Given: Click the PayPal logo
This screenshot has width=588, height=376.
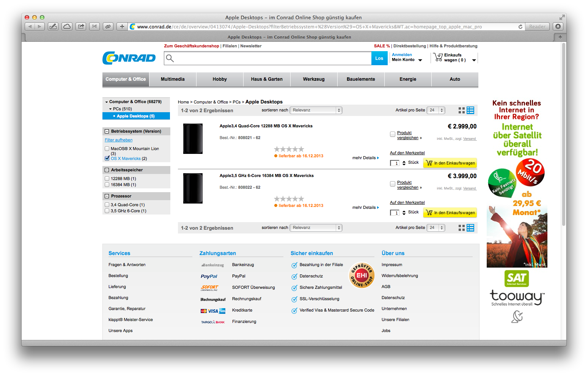Looking at the screenshot, I should (x=209, y=276).
